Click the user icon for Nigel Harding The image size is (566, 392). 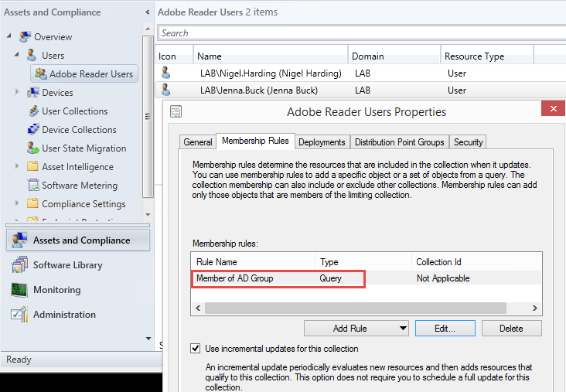[165, 73]
